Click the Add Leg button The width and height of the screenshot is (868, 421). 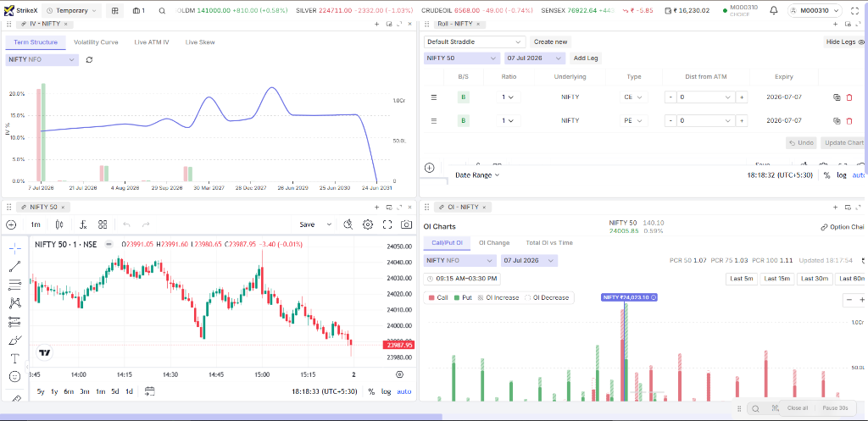[x=586, y=58]
